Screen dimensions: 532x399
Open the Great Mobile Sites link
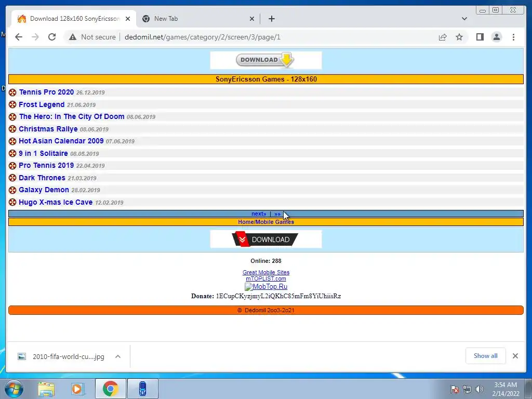pyautogui.click(x=266, y=272)
